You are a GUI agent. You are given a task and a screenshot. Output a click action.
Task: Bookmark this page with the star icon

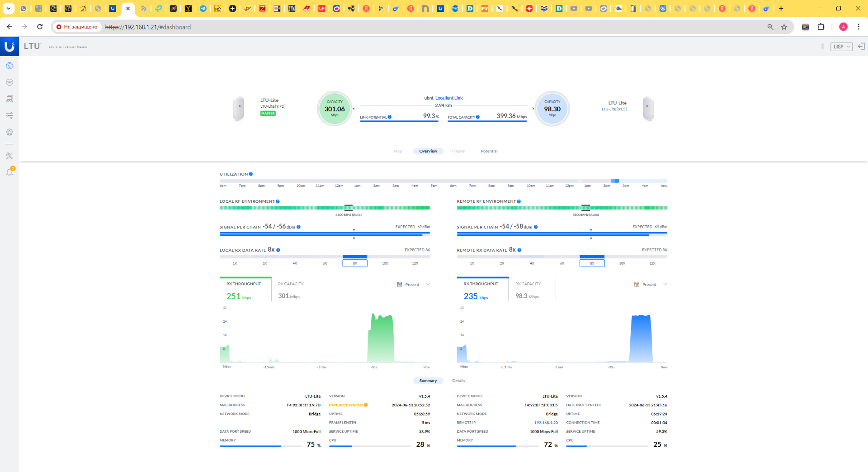[784, 27]
